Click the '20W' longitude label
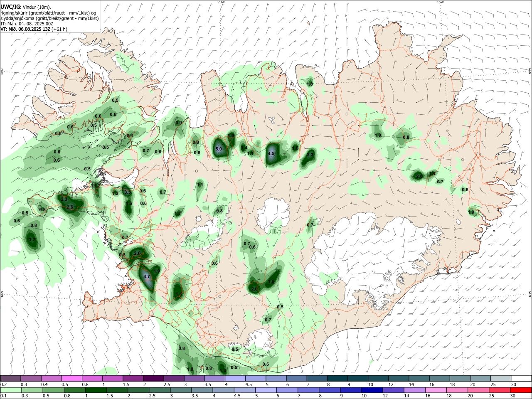 point(221,2)
